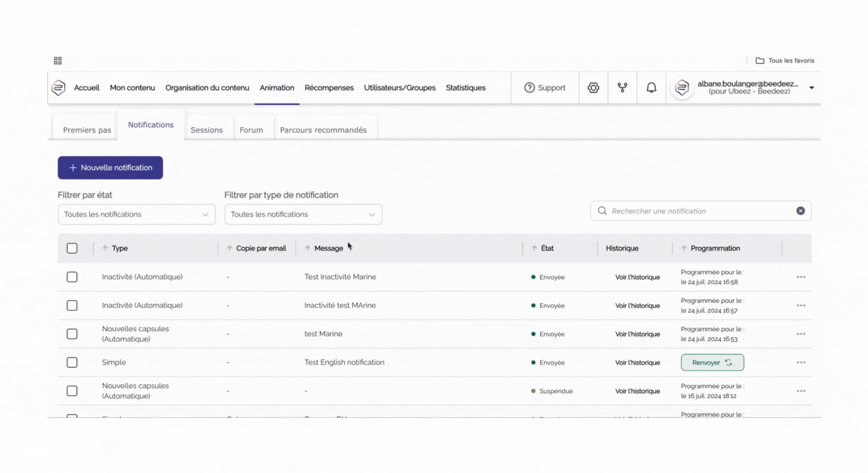Open Filtrer par type de notification dropdown

click(x=303, y=214)
